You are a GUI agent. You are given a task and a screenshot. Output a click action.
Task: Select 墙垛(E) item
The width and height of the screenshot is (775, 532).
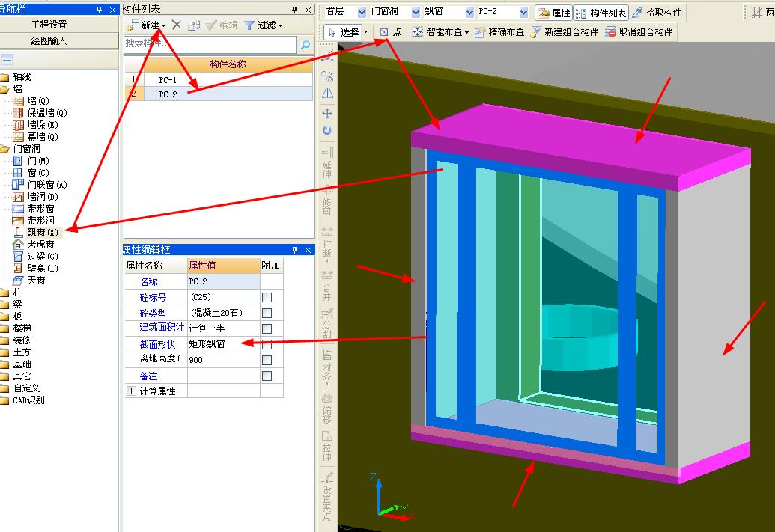[36, 124]
